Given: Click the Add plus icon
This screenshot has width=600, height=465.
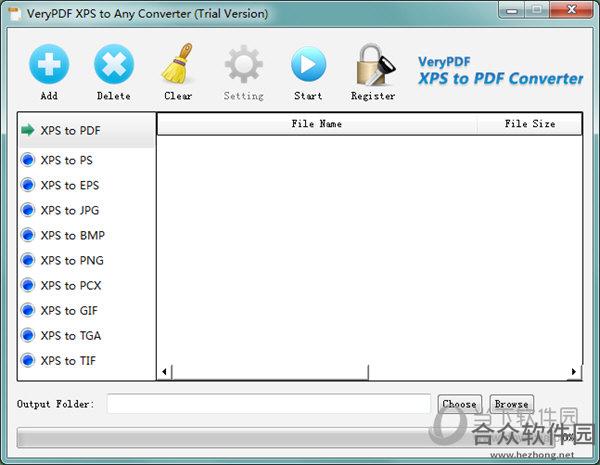Looking at the screenshot, I should coord(49,64).
